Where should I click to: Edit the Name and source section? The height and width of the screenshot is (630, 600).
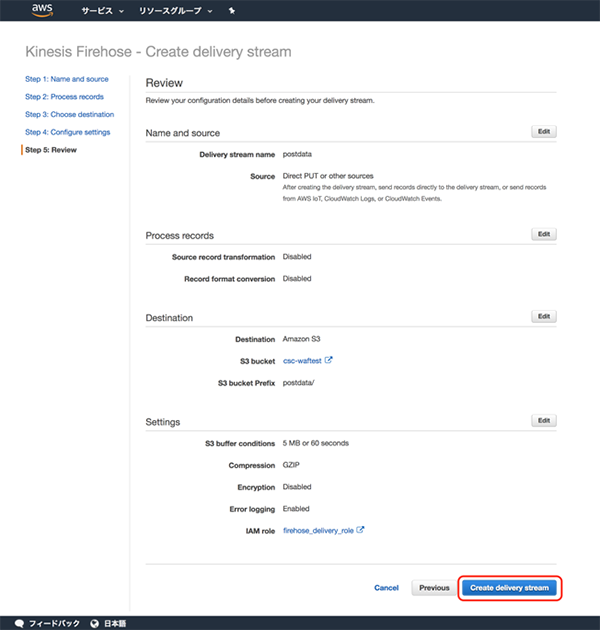tap(544, 131)
